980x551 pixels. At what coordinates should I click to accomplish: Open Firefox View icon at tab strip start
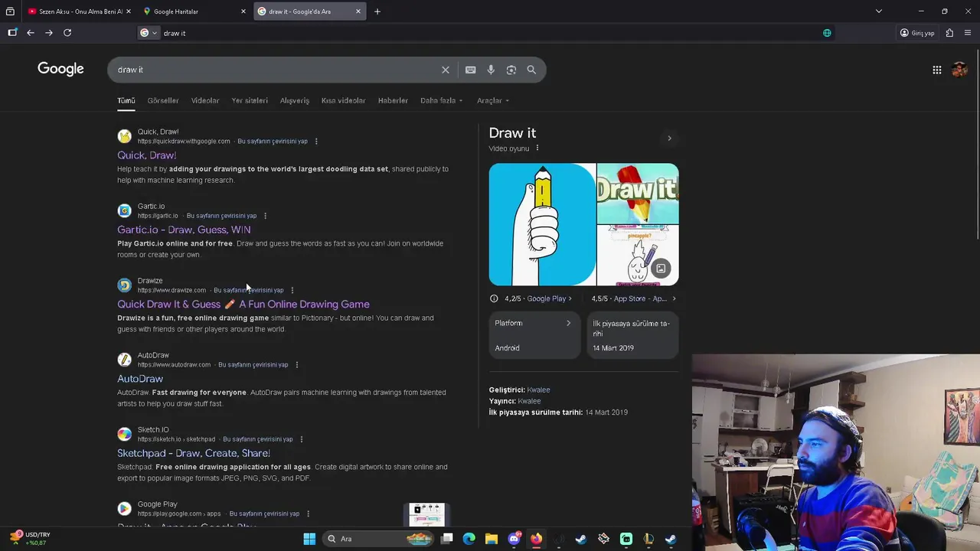tap(10, 11)
